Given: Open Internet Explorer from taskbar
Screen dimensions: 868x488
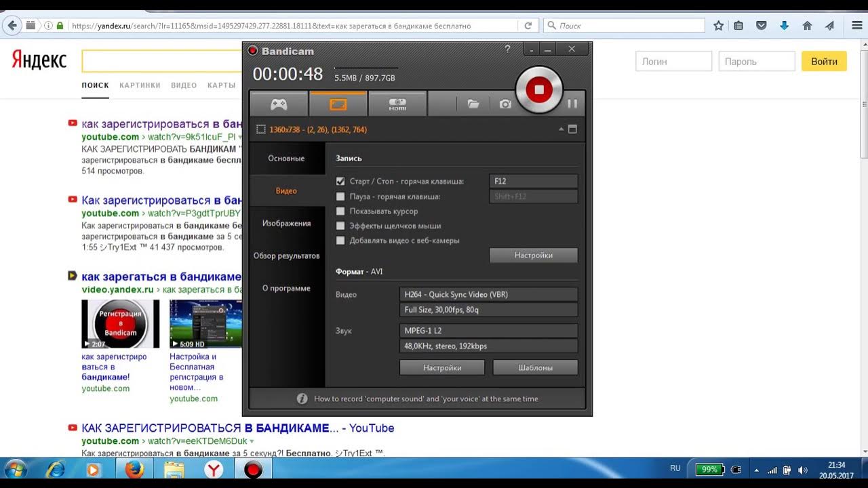Looking at the screenshot, I should click(x=55, y=470).
